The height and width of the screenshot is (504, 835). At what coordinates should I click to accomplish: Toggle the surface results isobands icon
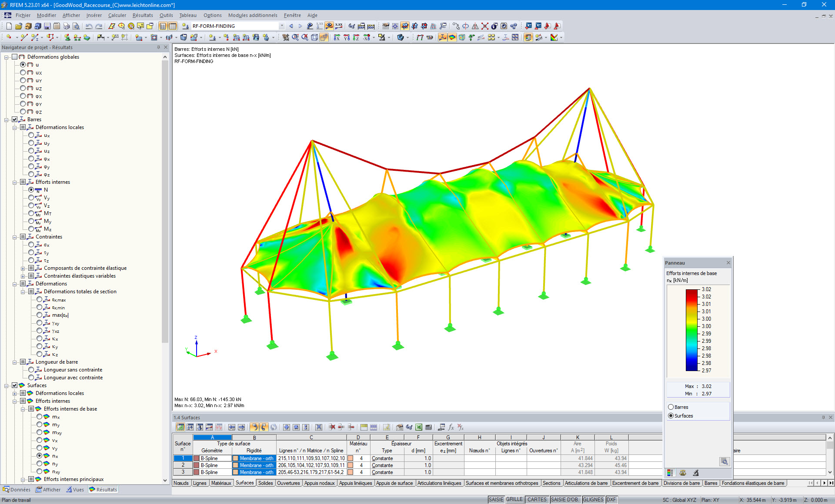452,37
